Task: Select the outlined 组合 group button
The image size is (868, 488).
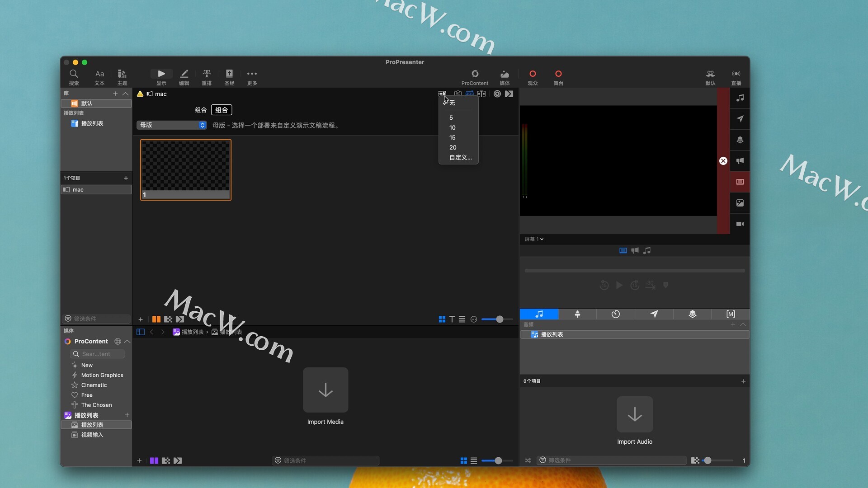Action: (222, 110)
